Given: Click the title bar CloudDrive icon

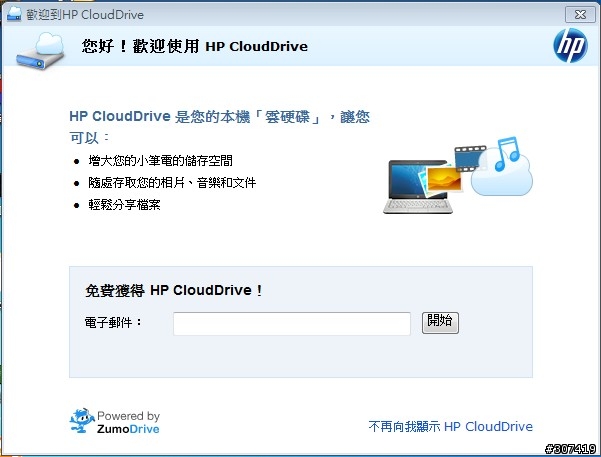Looking at the screenshot, I should click(14, 14).
